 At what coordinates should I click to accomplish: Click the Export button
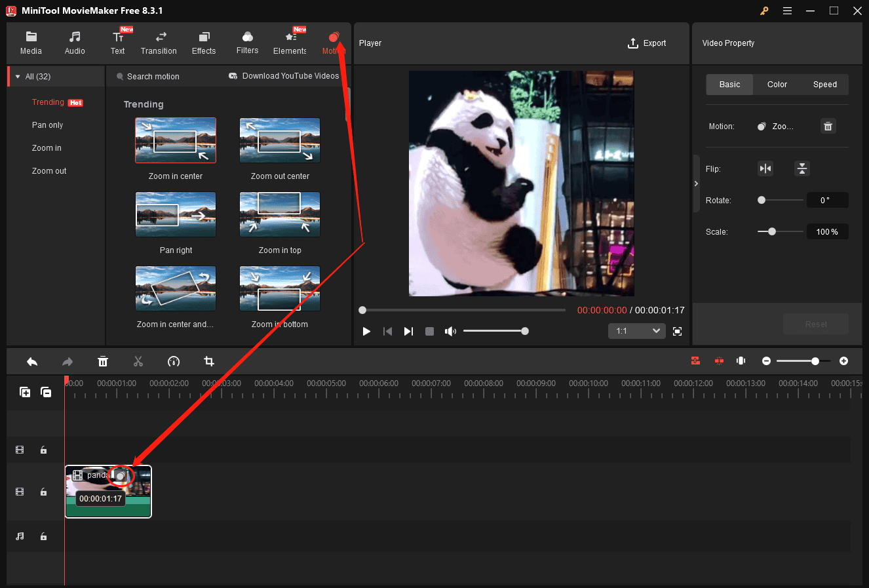pyautogui.click(x=647, y=43)
